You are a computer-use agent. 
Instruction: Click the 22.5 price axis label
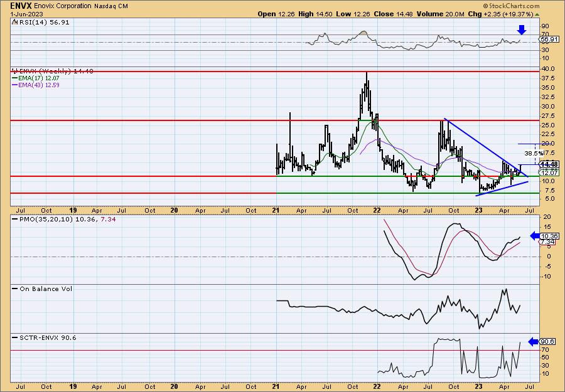coord(548,135)
